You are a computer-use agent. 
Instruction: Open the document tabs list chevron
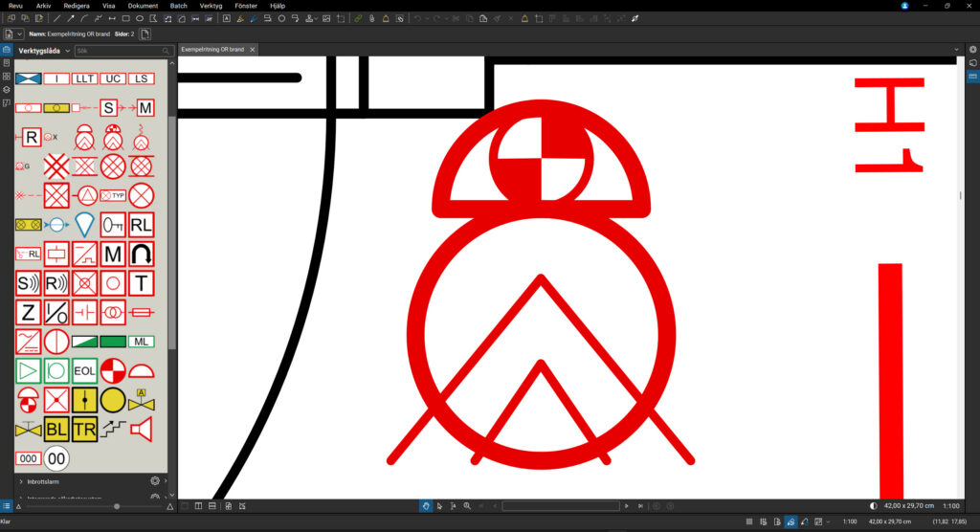tap(956, 50)
